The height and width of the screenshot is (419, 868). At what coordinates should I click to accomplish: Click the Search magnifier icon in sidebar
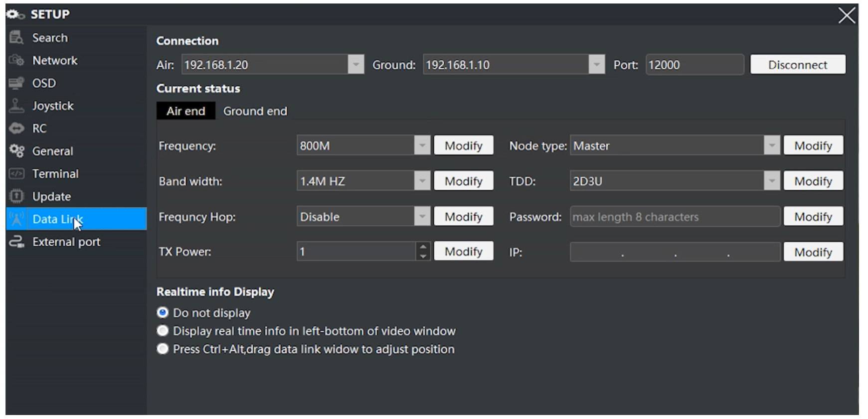16,37
